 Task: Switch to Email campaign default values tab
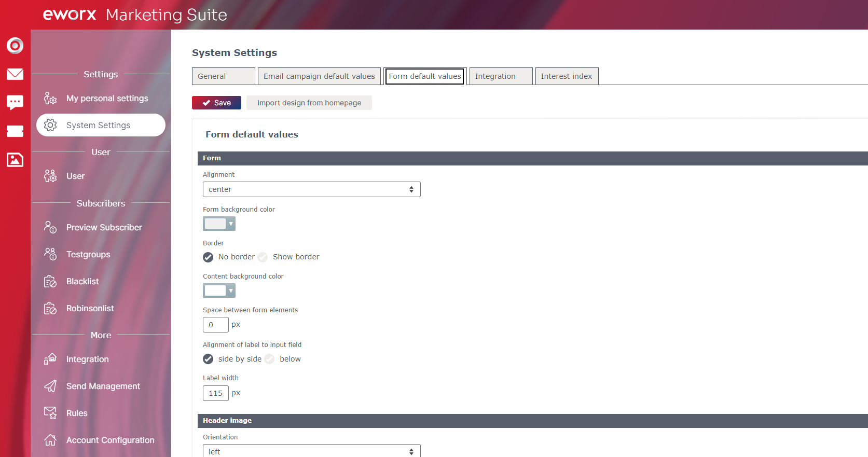[319, 76]
